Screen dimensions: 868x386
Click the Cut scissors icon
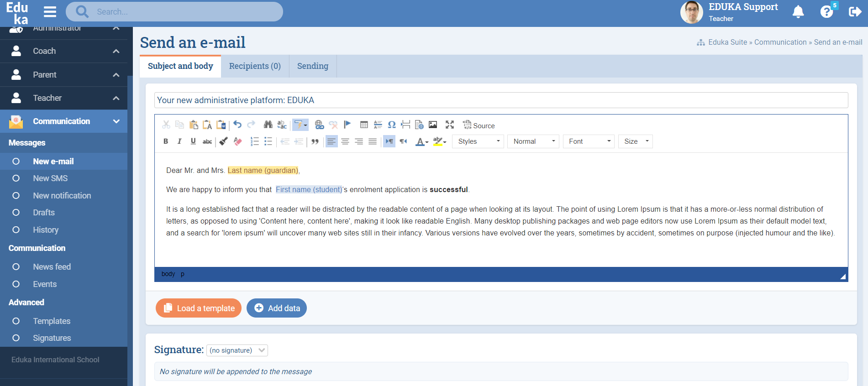click(166, 125)
